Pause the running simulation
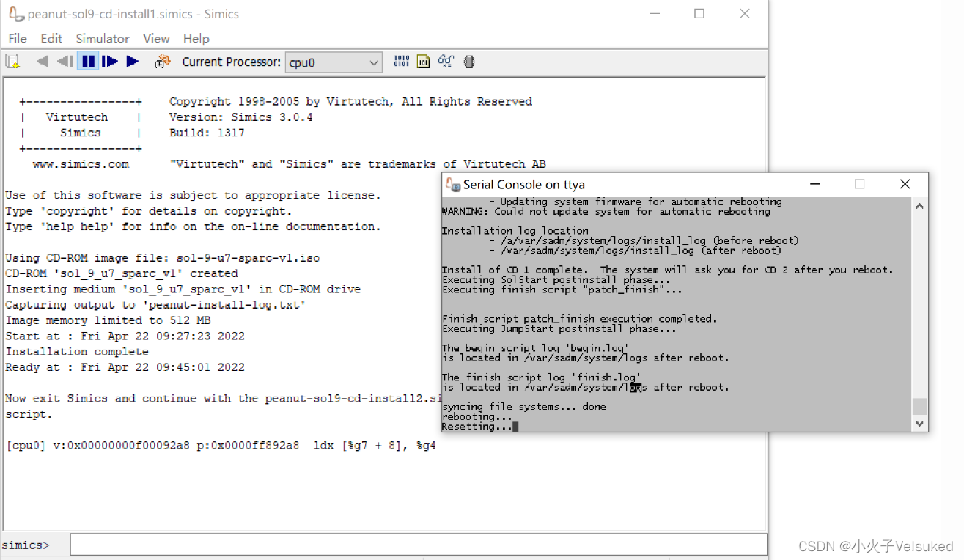Image resolution: width=964 pixels, height=560 pixels. 87,62
